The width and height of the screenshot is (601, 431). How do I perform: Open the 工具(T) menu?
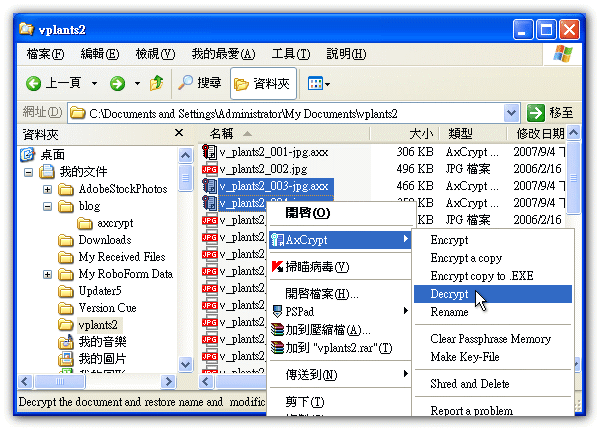pyautogui.click(x=291, y=54)
